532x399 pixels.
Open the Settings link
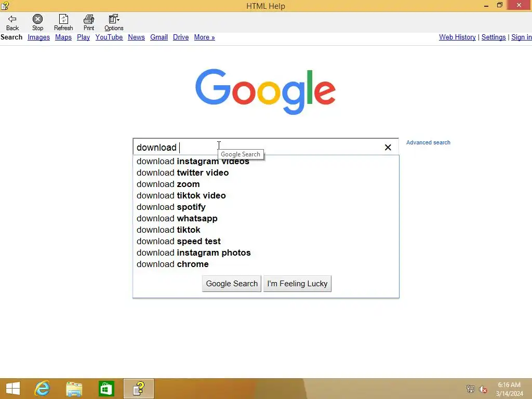tap(494, 37)
